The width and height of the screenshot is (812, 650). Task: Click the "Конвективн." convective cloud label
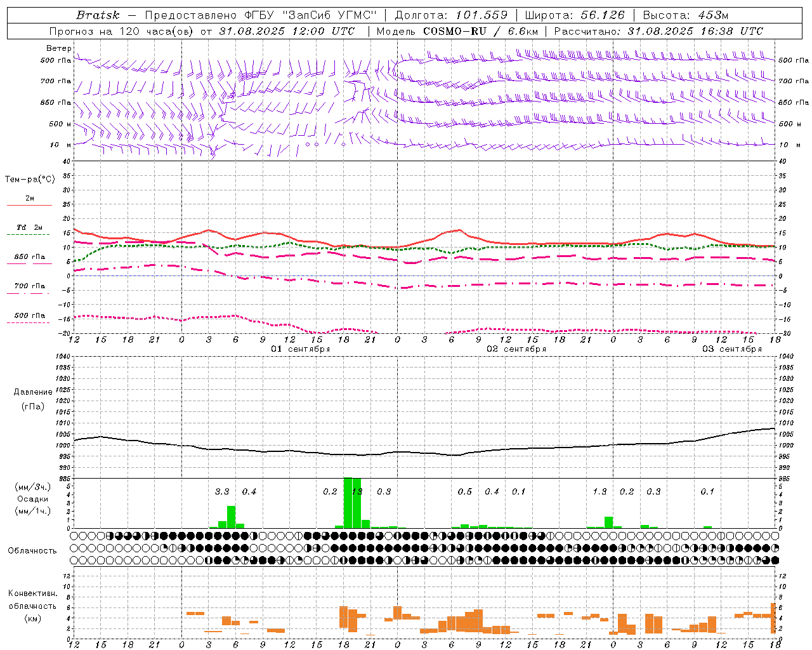pyautogui.click(x=33, y=594)
